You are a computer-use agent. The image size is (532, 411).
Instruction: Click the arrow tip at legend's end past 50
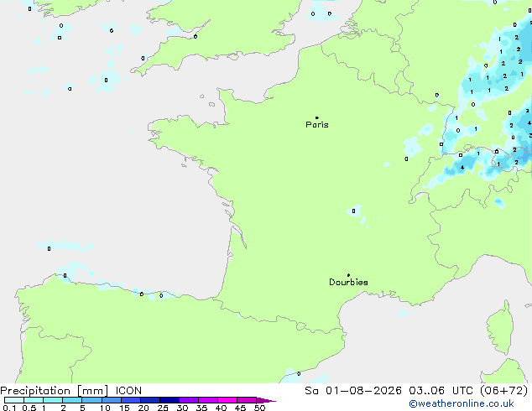[x=266, y=400]
